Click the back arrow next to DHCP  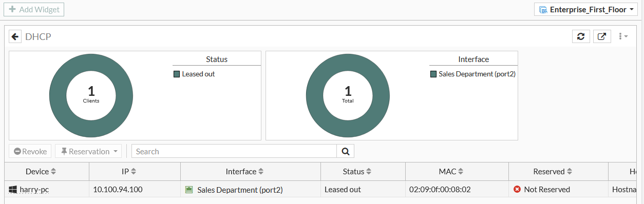point(15,36)
